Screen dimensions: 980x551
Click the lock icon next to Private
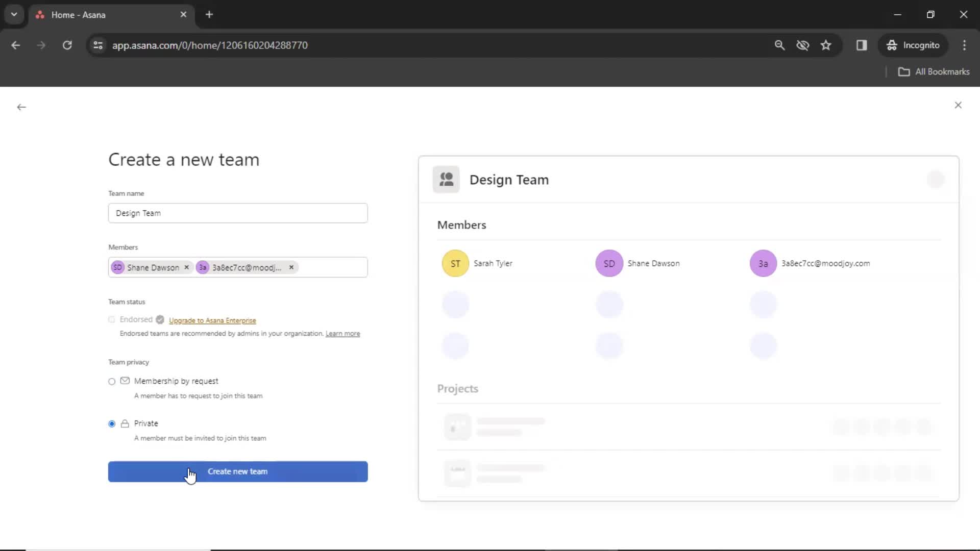point(125,423)
